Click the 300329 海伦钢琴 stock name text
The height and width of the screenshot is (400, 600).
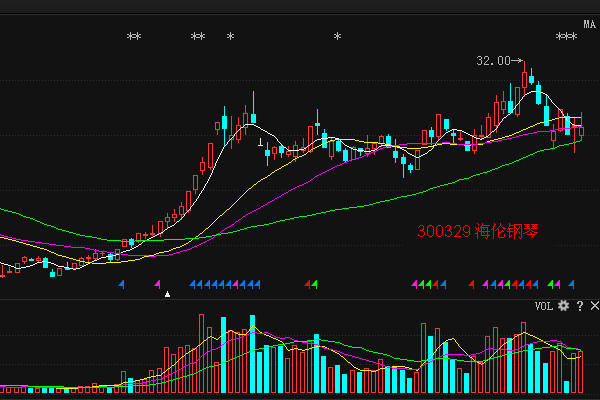(x=480, y=232)
